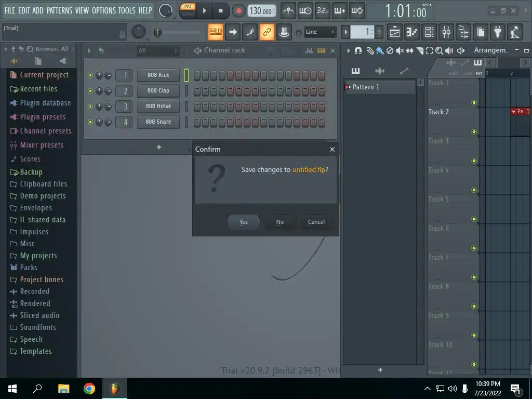This screenshot has height=399, width=532.
Task: Open the OPTIONS menu
Action: [x=104, y=10]
